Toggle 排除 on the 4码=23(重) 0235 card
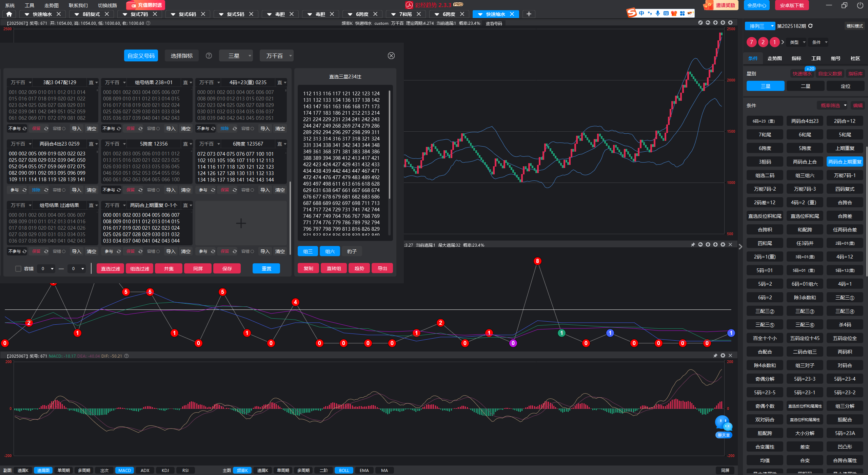The height and width of the screenshot is (475, 868). [x=228, y=129]
